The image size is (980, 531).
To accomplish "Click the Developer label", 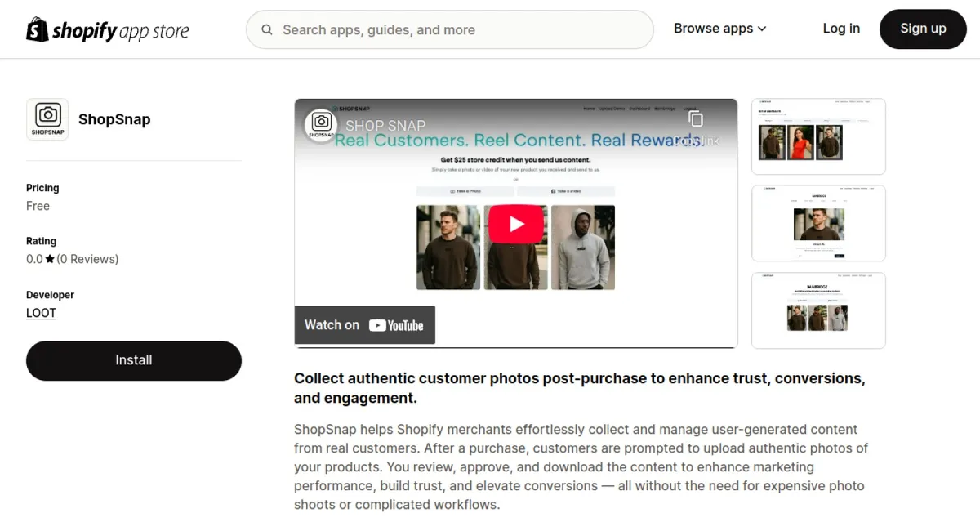I will 50,295.
